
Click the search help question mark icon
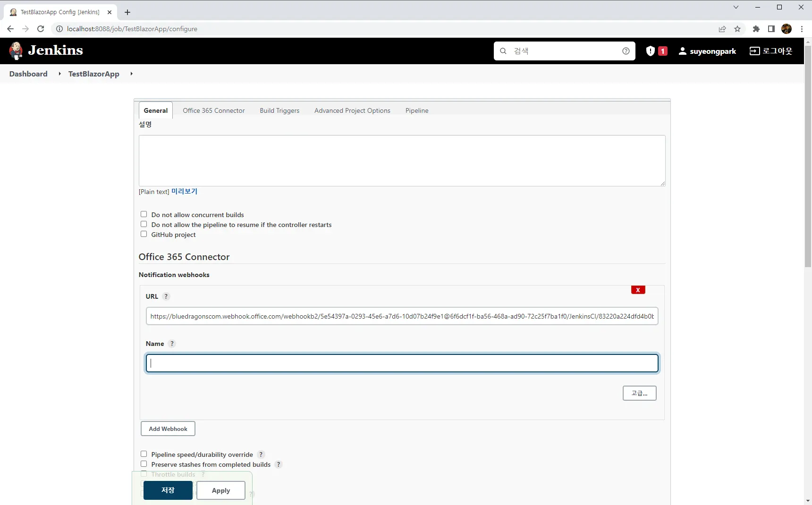coord(626,51)
